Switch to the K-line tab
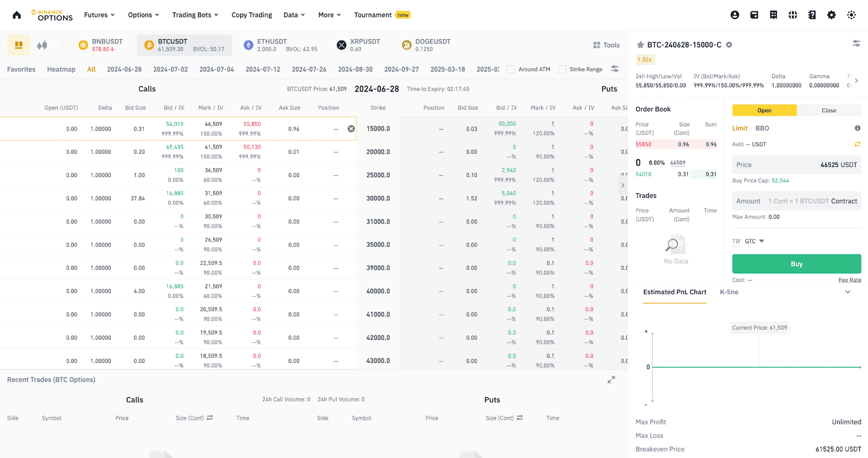 point(729,292)
